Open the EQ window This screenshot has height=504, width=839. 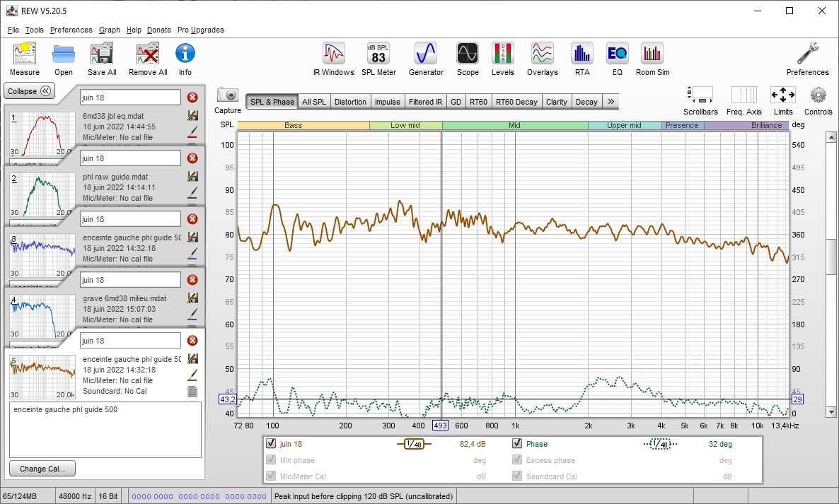617,54
